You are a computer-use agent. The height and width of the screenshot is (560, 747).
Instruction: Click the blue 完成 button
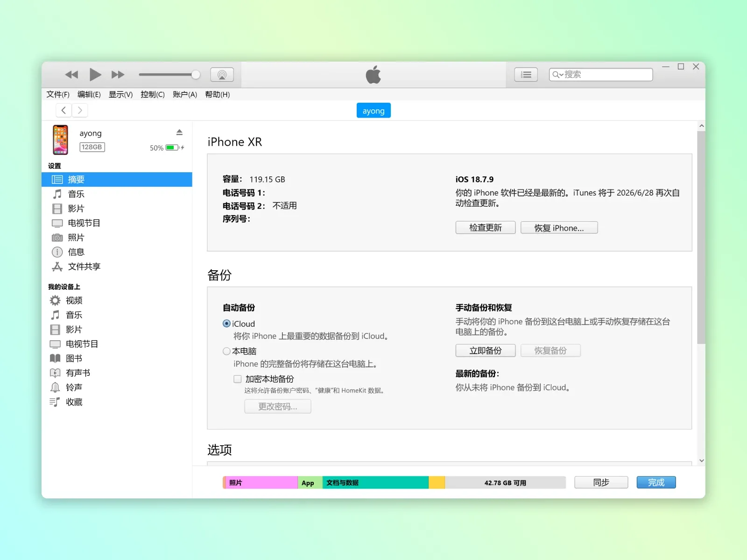[656, 483]
